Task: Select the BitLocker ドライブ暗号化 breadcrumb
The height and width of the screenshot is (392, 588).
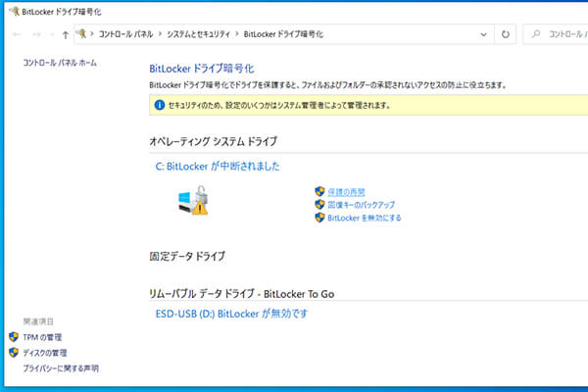Action: pyautogui.click(x=283, y=34)
